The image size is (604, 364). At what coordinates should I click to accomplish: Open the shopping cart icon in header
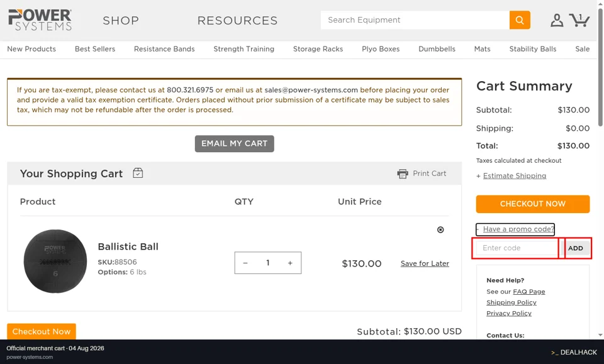tap(579, 20)
